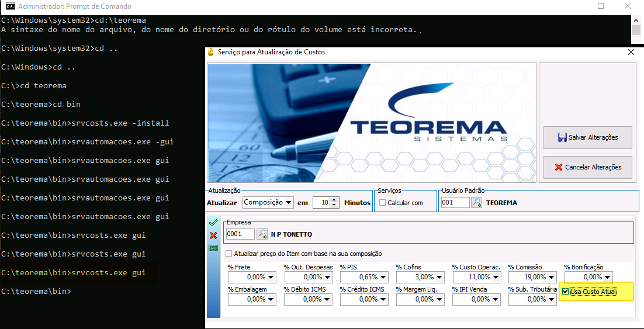Expand the % Sub. Tributária dropdown
The width and height of the screenshot is (644, 329).
point(552,300)
